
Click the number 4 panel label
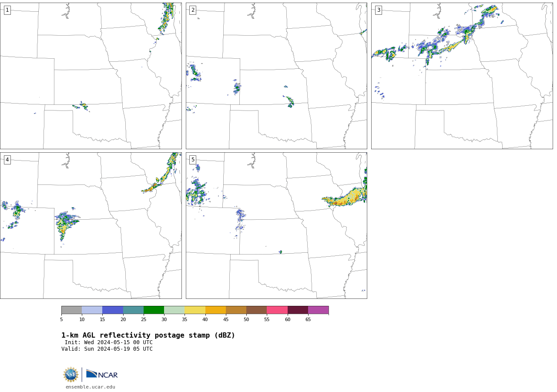pyautogui.click(x=7, y=160)
